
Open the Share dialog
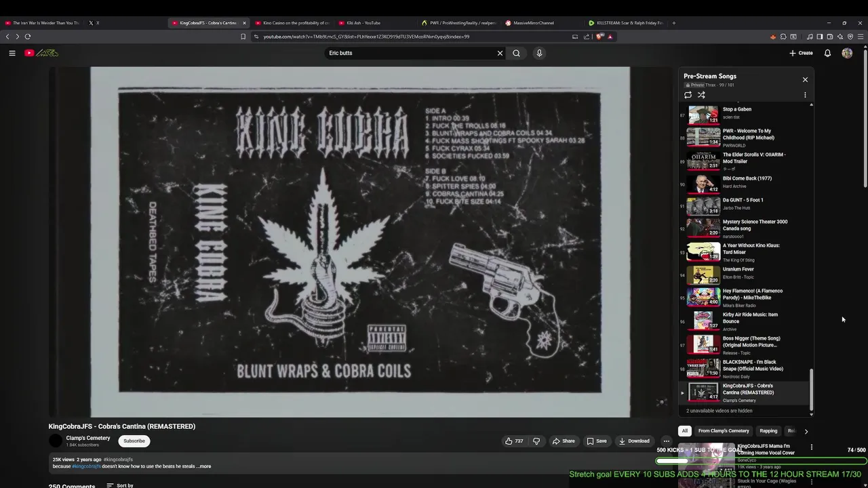pyautogui.click(x=564, y=441)
